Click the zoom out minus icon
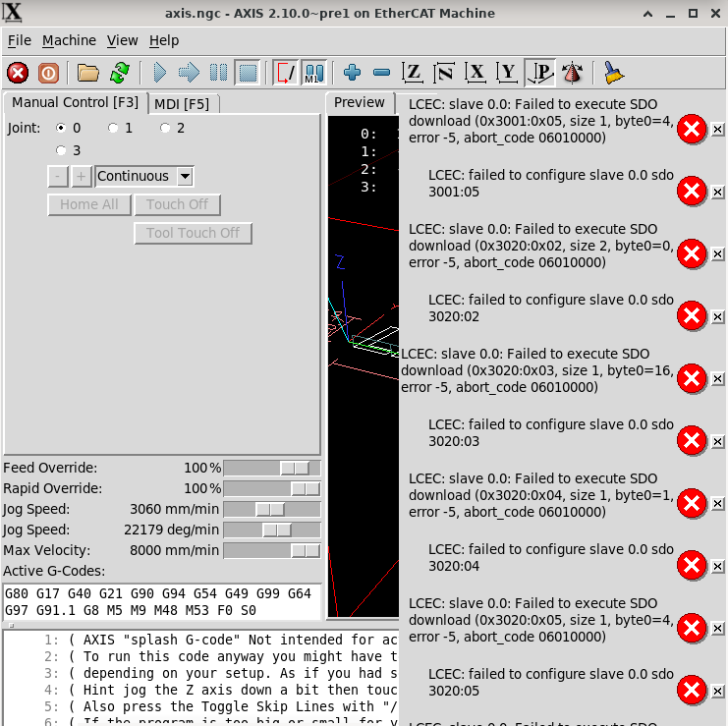728x726 pixels. click(x=381, y=73)
